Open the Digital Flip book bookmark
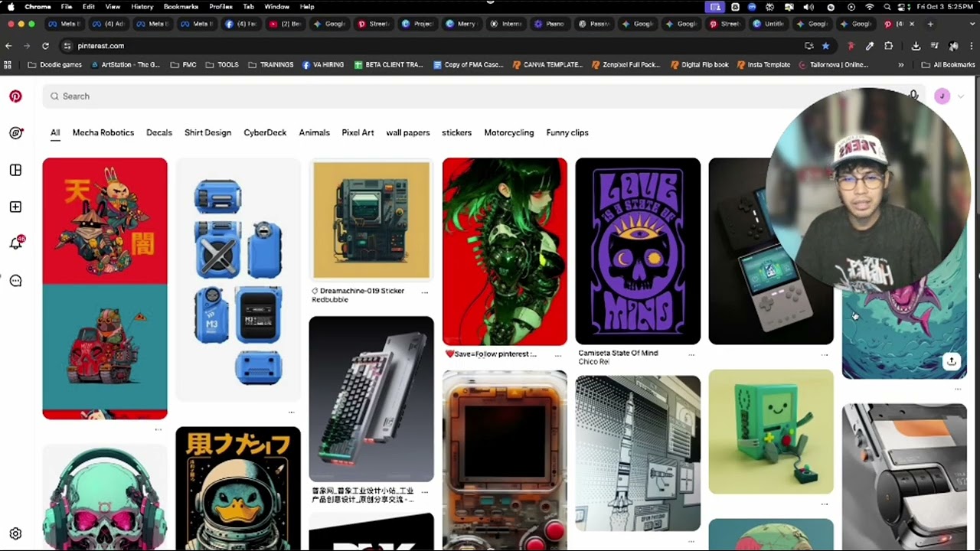Screen dimensions: 980x551 [700, 65]
